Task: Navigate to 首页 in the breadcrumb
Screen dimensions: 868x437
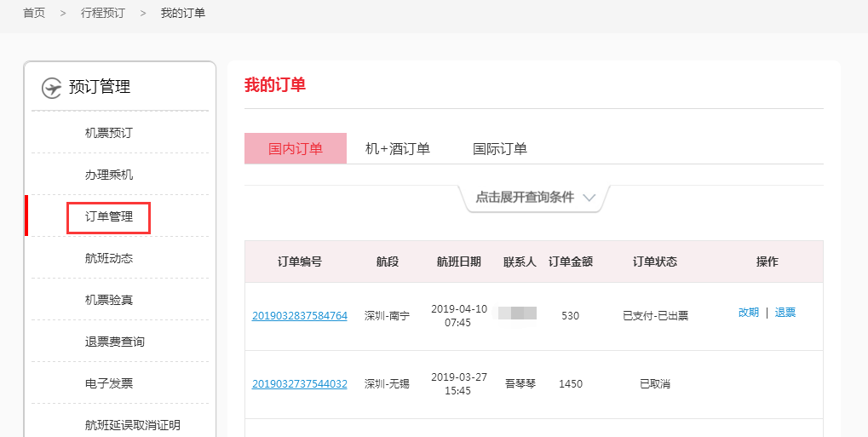Action: tap(34, 13)
